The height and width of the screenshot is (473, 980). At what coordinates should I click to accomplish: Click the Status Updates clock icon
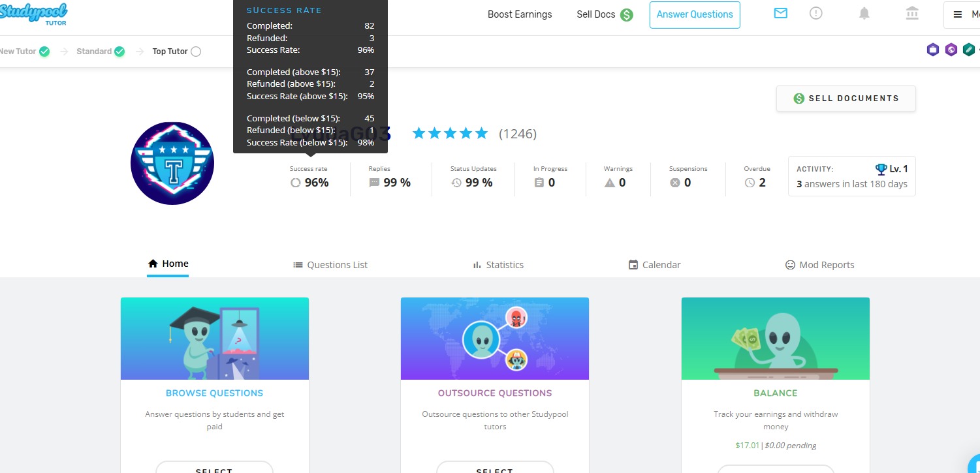[x=456, y=183]
